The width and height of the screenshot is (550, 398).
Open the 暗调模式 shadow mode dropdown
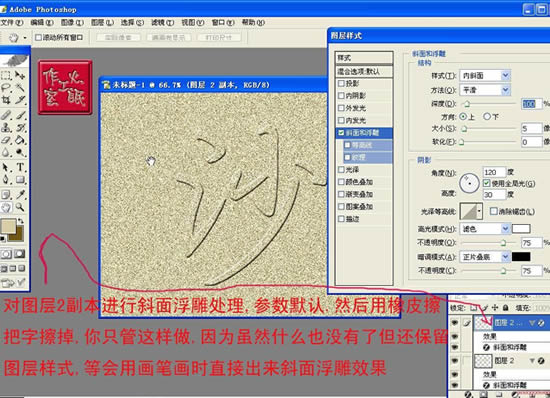pyautogui.click(x=484, y=257)
